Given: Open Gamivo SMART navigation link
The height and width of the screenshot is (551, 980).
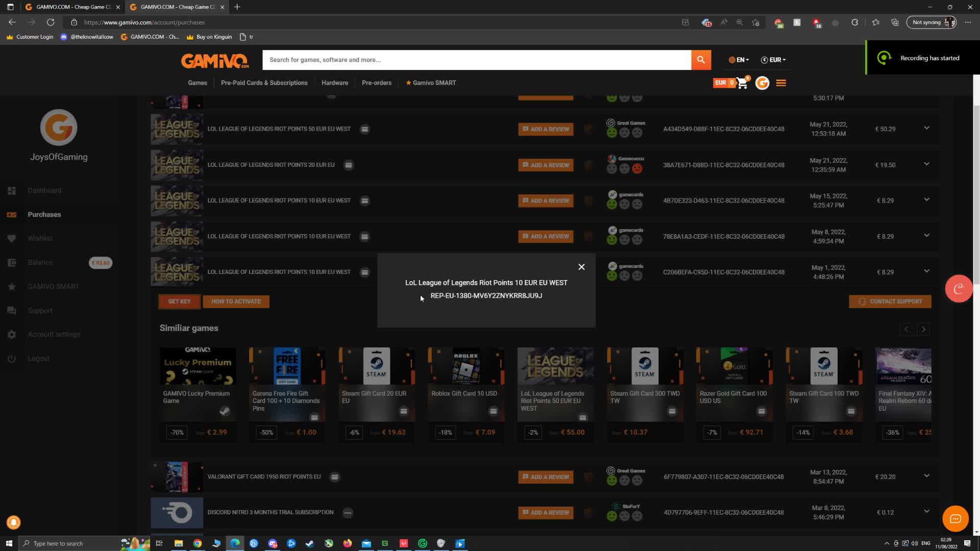Looking at the screenshot, I should click(431, 83).
